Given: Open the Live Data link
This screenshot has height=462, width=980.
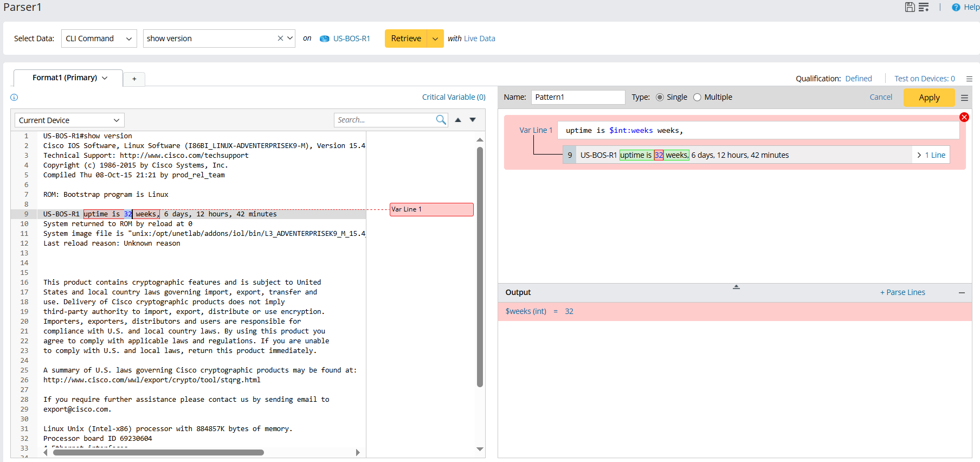Looking at the screenshot, I should point(480,39).
